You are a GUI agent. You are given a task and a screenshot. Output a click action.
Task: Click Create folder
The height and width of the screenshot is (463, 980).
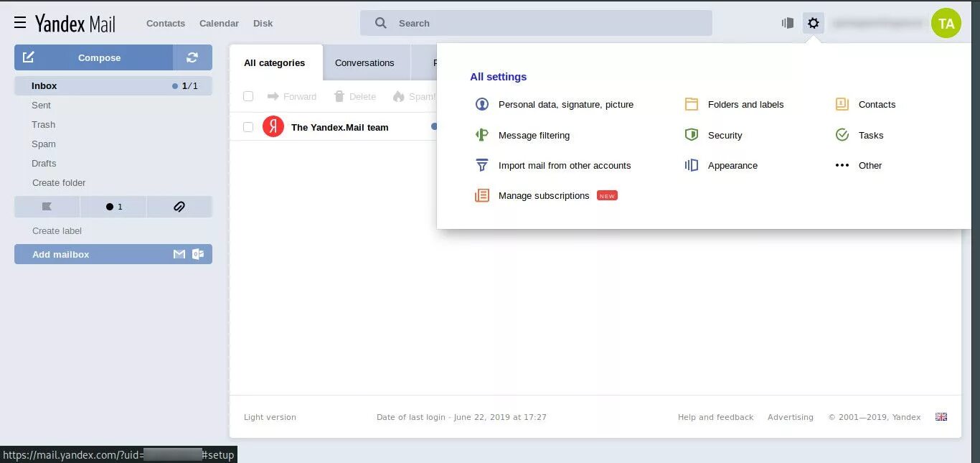(59, 182)
